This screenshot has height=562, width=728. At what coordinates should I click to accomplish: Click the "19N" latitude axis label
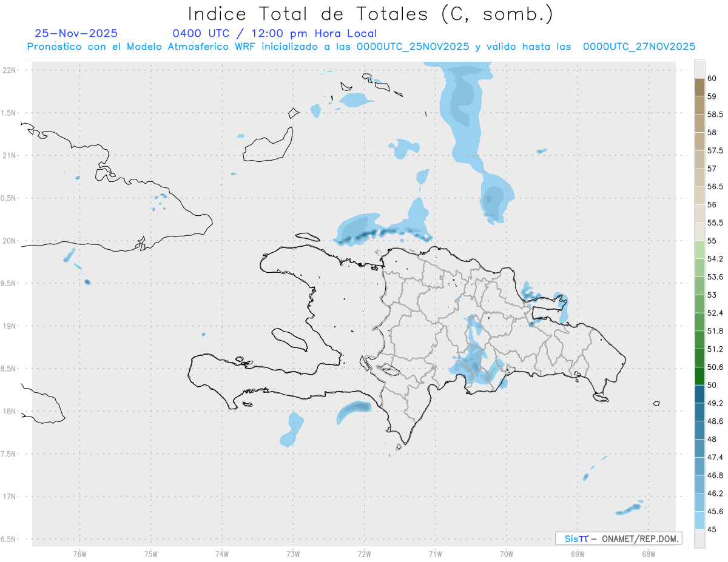10,326
